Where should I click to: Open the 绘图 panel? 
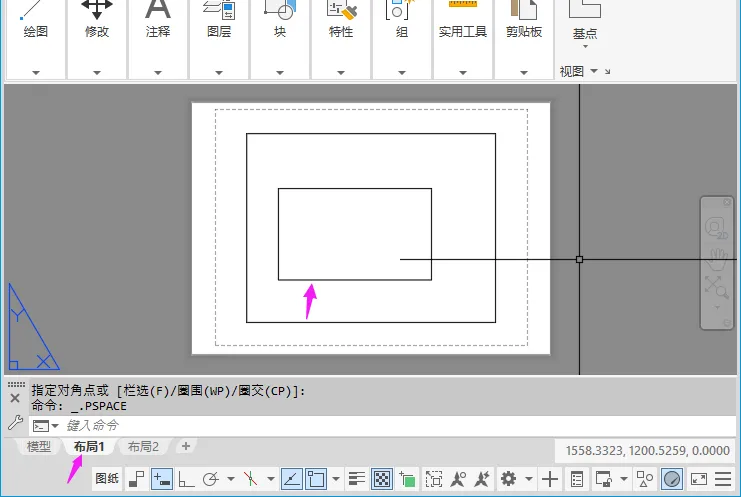click(x=36, y=32)
